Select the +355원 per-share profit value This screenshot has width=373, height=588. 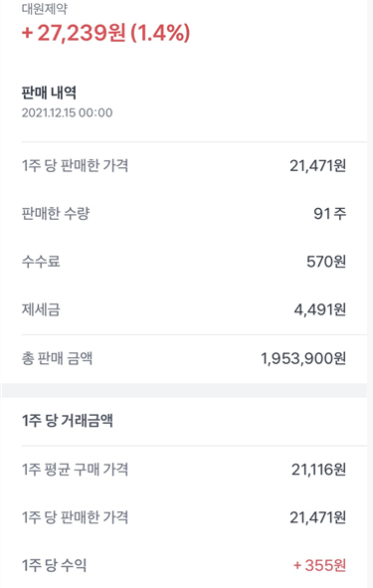coord(319,565)
